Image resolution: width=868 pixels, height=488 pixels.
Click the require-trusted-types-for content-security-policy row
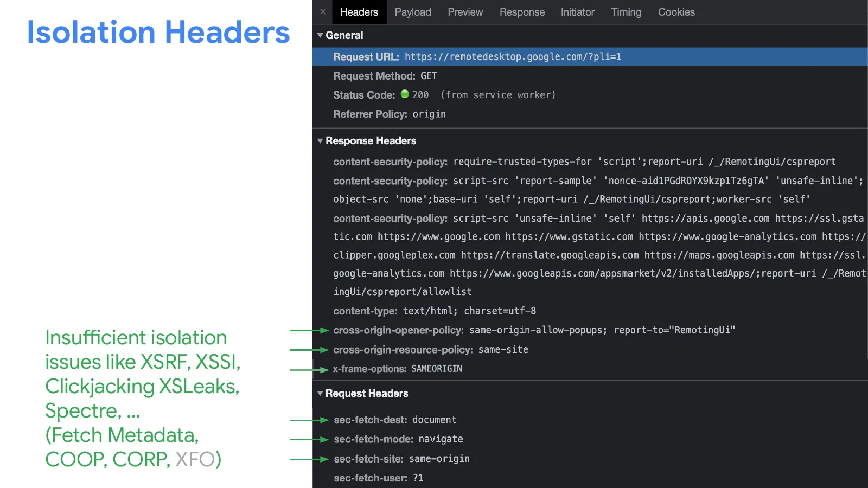coord(590,162)
